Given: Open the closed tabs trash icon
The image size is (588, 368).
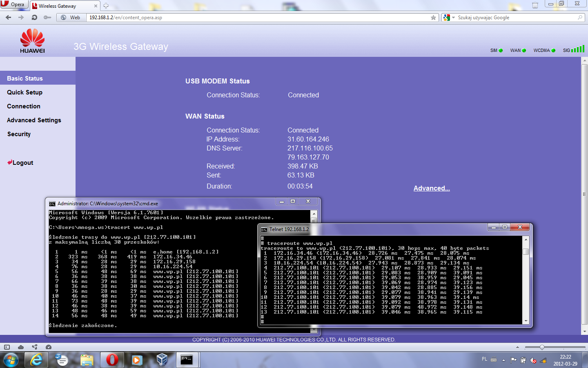Looking at the screenshot, I should (x=535, y=5).
